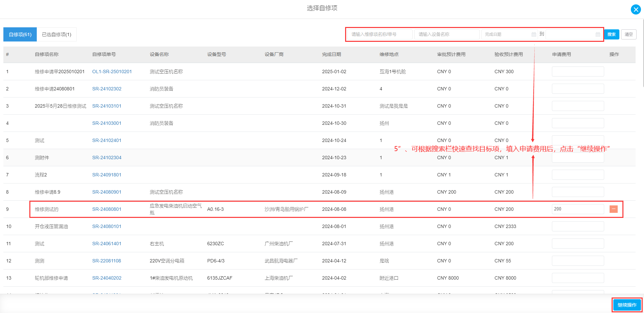The width and height of the screenshot is (644, 313).
Task: Open link SR-24040202
Action: (x=107, y=278)
